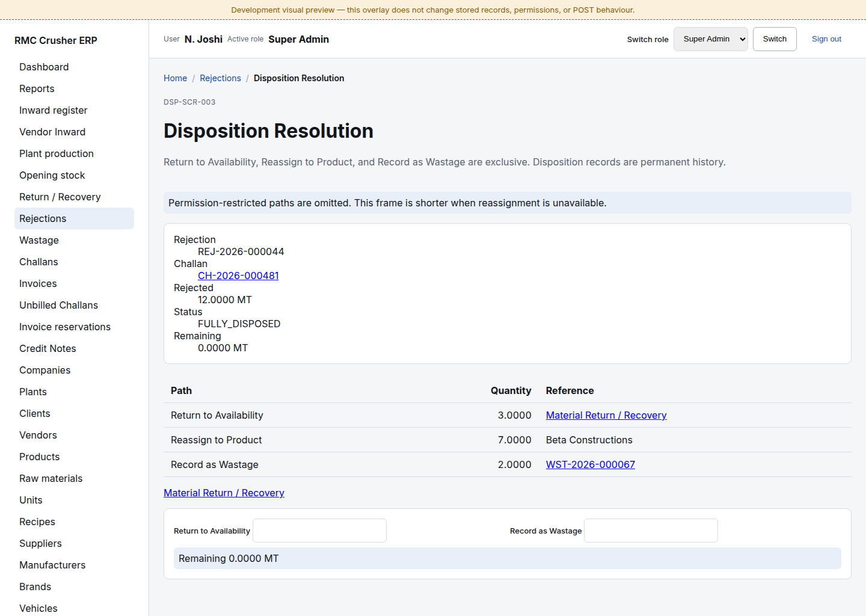Image resolution: width=866 pixels, height=616 pixels.
Task: Open the Switch role dropdown
Action: (710, 39)
